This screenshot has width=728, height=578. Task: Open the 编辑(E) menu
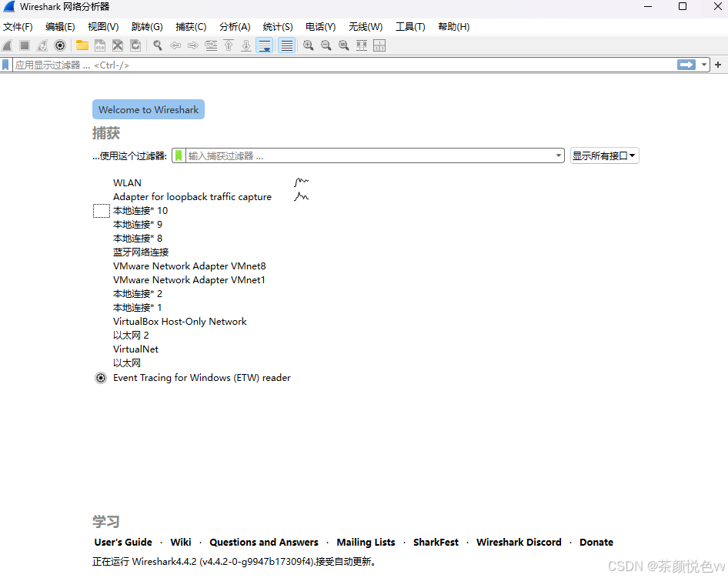coord(60,27)
